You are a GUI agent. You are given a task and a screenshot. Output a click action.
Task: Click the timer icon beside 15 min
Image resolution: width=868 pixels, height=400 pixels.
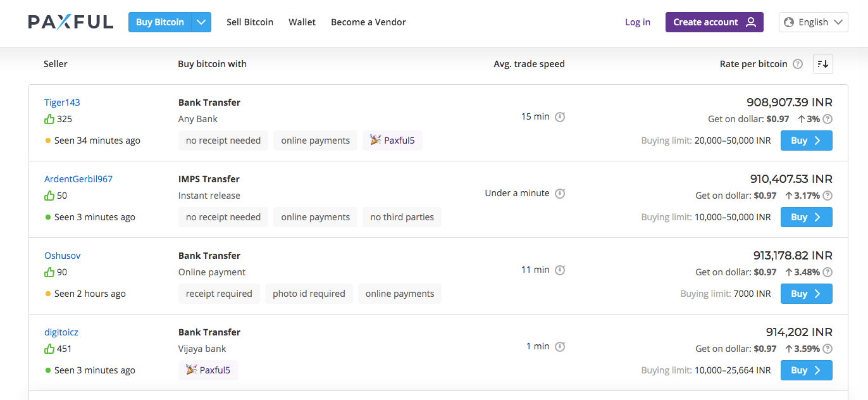(x=560, y=117)
